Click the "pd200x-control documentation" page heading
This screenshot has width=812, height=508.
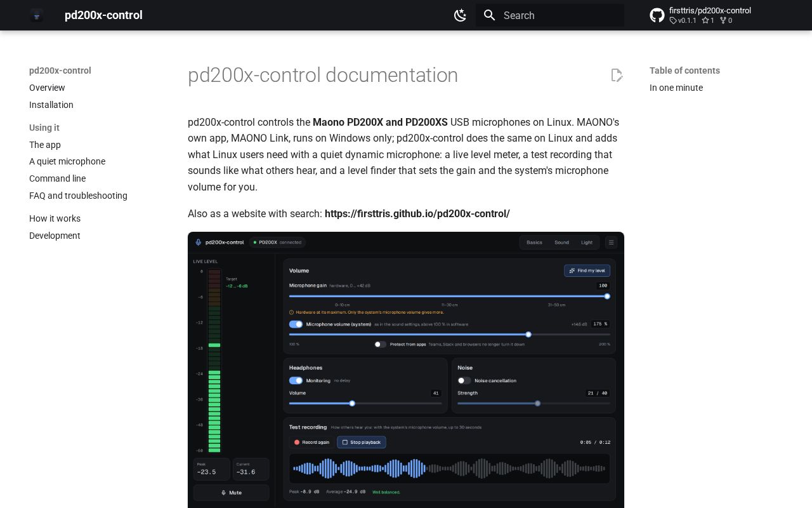(323, 75)
